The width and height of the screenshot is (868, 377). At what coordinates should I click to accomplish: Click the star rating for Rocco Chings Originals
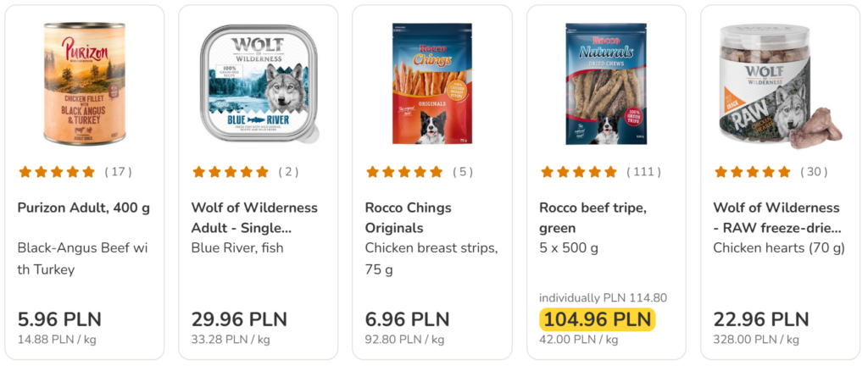(x=404, y=172)
